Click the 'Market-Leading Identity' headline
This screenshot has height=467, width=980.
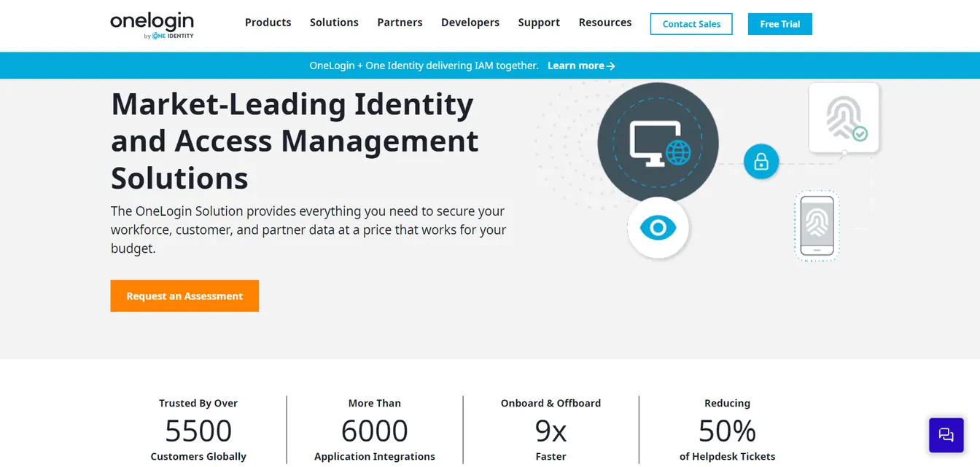pos(295,141)
